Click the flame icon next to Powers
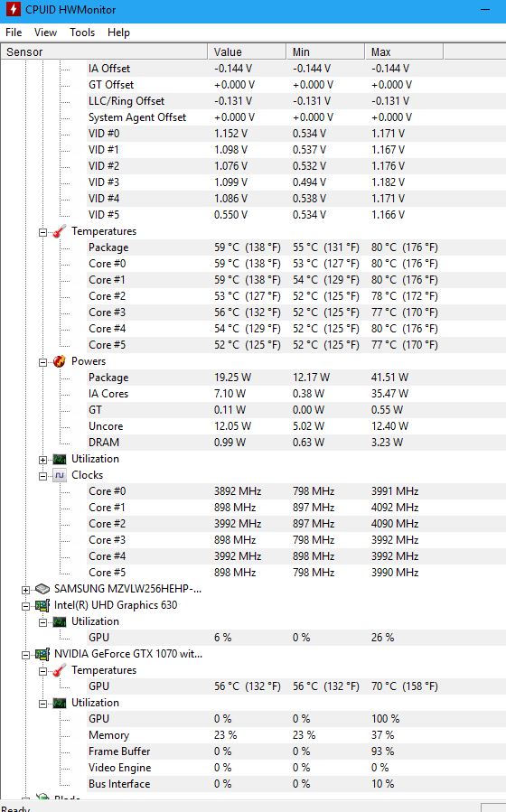The width and height of the screenshot is (506, 812). pyautogui.click(x=60, y=361)
